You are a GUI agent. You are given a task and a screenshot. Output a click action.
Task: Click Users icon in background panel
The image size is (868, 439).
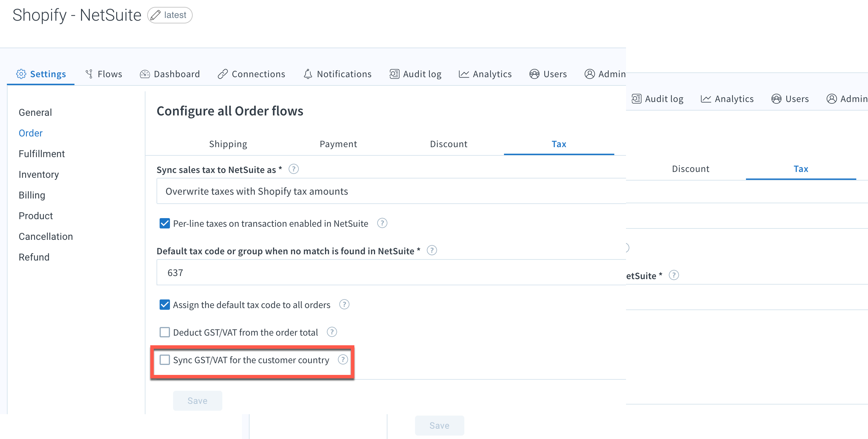[776, 99]
